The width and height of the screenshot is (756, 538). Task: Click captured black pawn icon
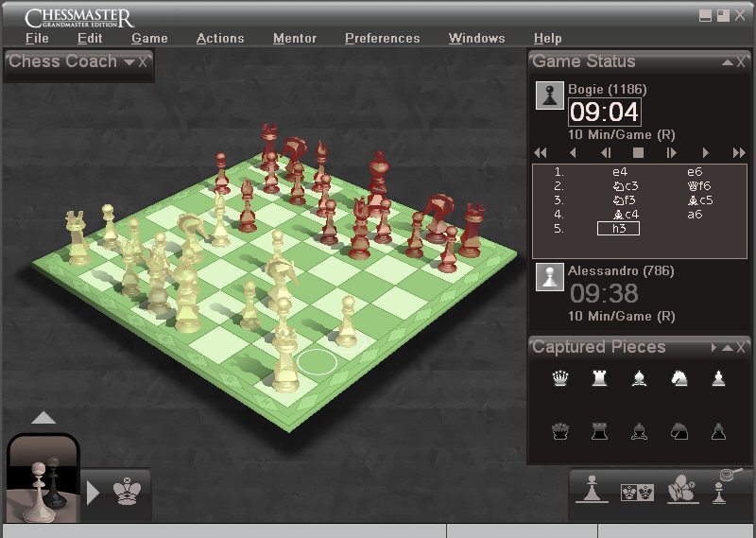(x=718, y=430)
